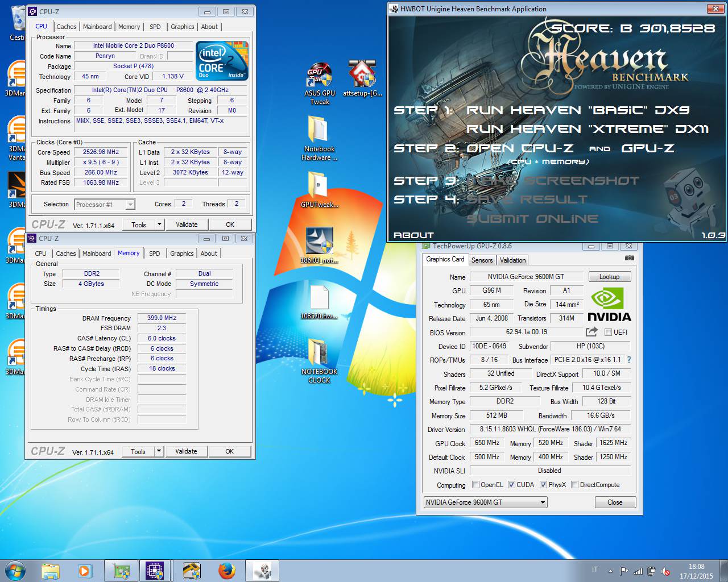Image resolution: width=728 pixels, height=582 pixels.
Task: Click the Core Speed value field
Action: click(x=101, y=152)
